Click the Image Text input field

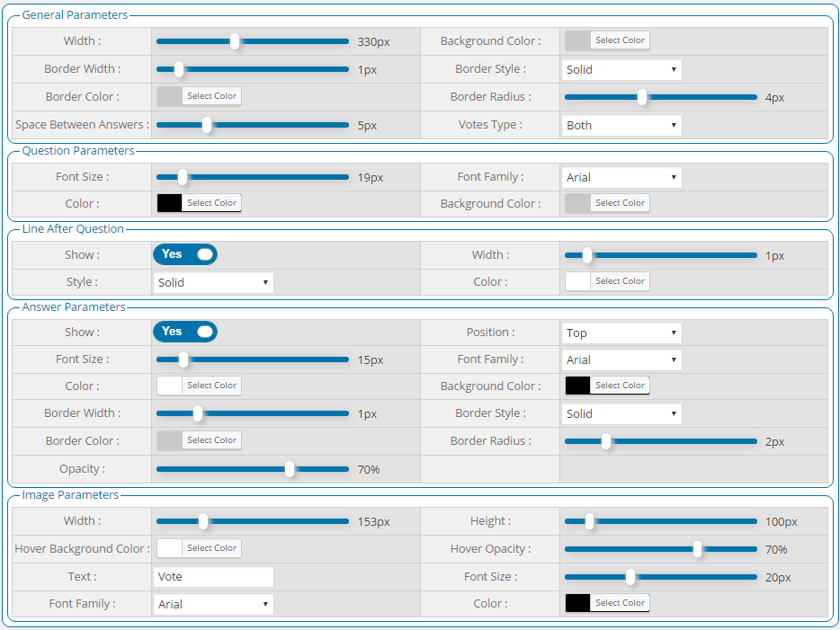(x=213, y=577)
